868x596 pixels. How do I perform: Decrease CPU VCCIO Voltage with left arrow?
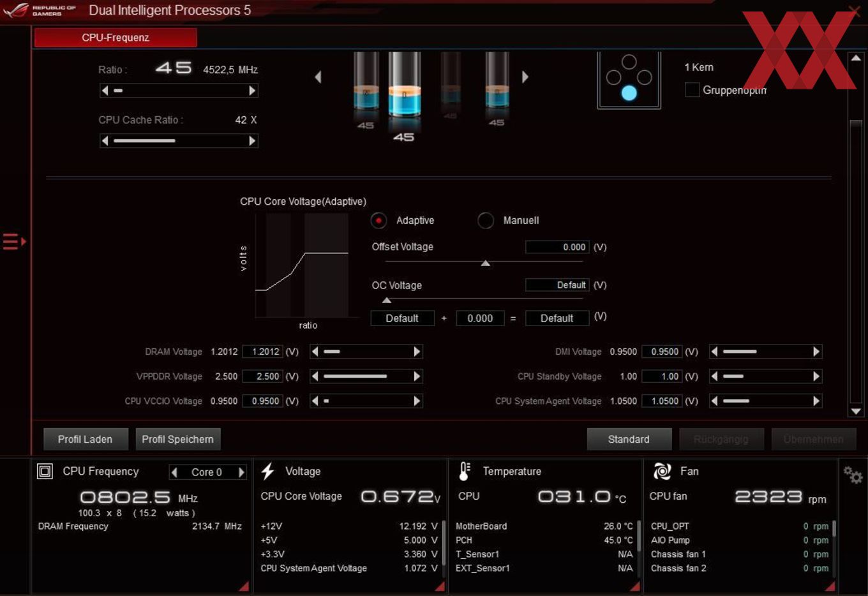tap(315, 401)
